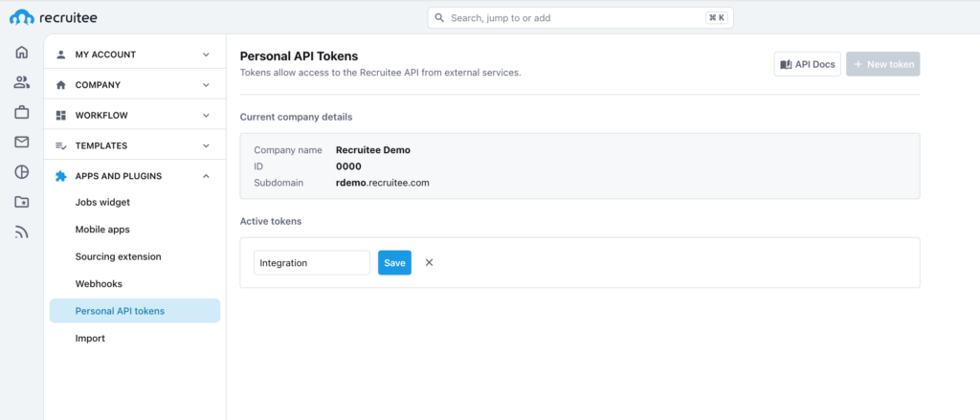The width and height of the screenshot is (980, 420).
Task: Click the Save token button
Action: coord(394,262)
